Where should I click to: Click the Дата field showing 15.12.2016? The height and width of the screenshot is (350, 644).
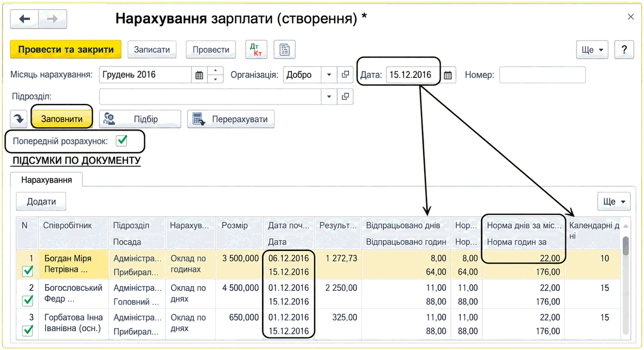pyautogui.click(x=413, y=75)
